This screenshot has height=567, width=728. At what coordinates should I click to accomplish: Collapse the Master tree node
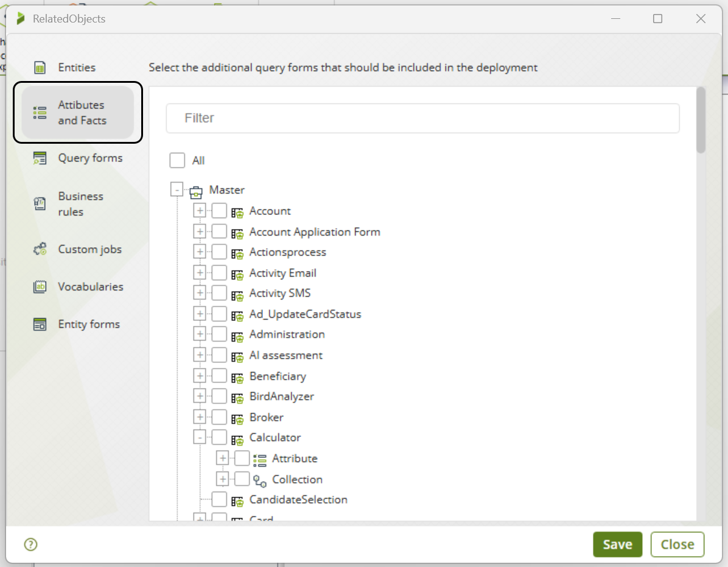(177, 191)
